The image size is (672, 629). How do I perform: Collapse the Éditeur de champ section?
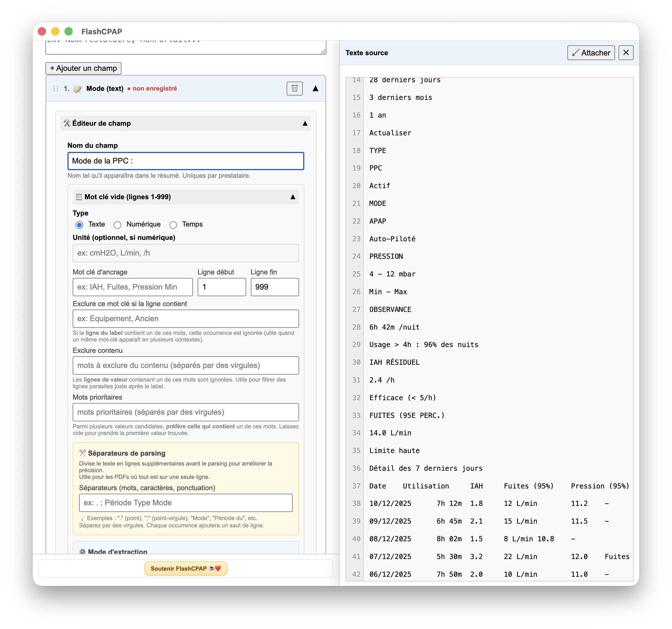[305, 123]
